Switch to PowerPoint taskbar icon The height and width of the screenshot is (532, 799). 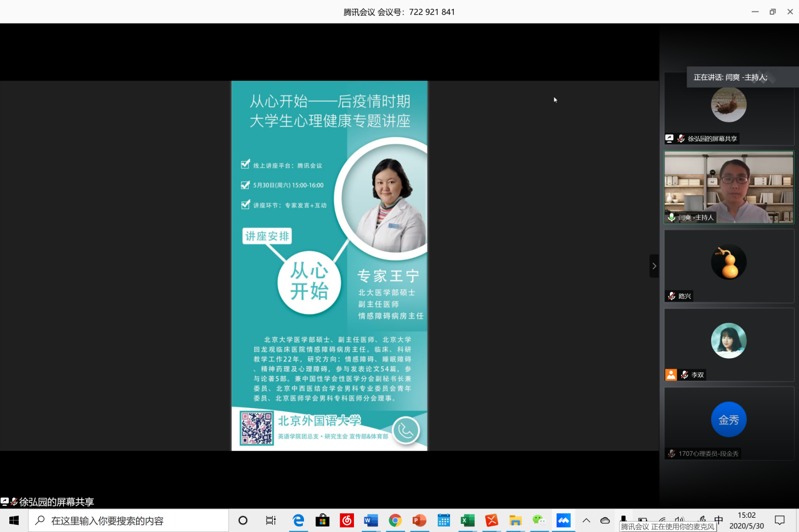[x=419, y=520]
